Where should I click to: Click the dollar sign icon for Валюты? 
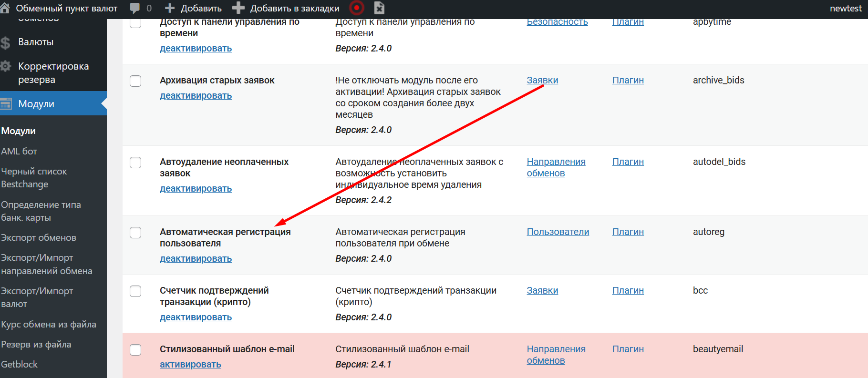pyautogui.click(x=6, y=43)
